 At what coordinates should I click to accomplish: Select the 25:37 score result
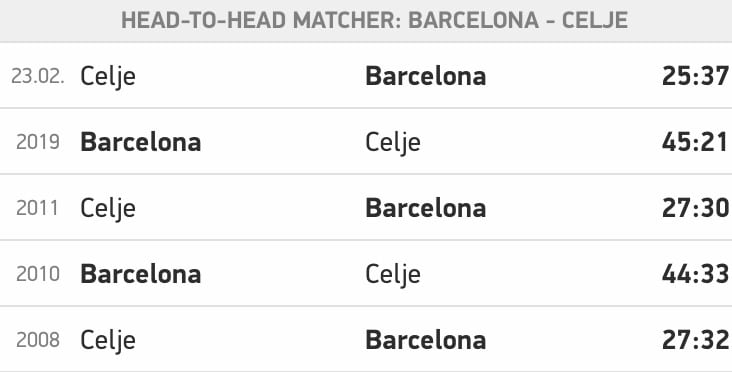[695, 76]
